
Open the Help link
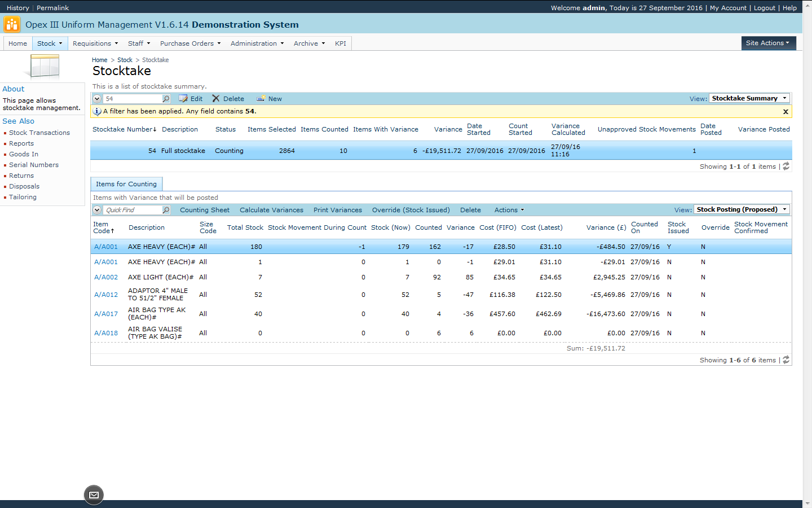coord(789,8)
